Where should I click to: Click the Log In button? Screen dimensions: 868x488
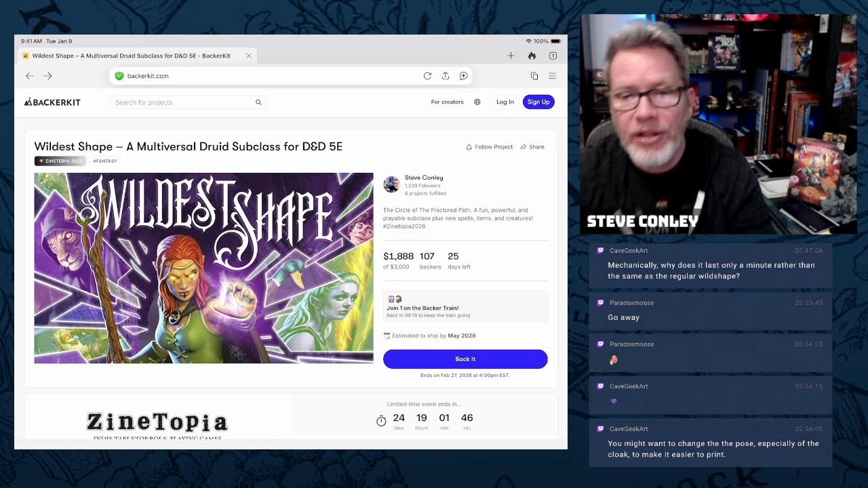coord(505,102)
